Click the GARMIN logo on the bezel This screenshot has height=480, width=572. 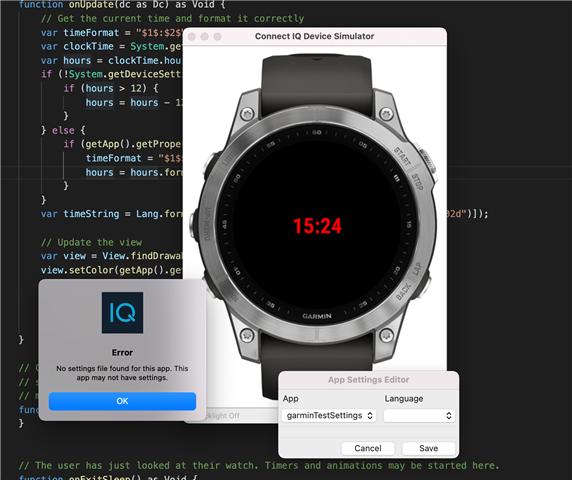(x=317, y=316)
